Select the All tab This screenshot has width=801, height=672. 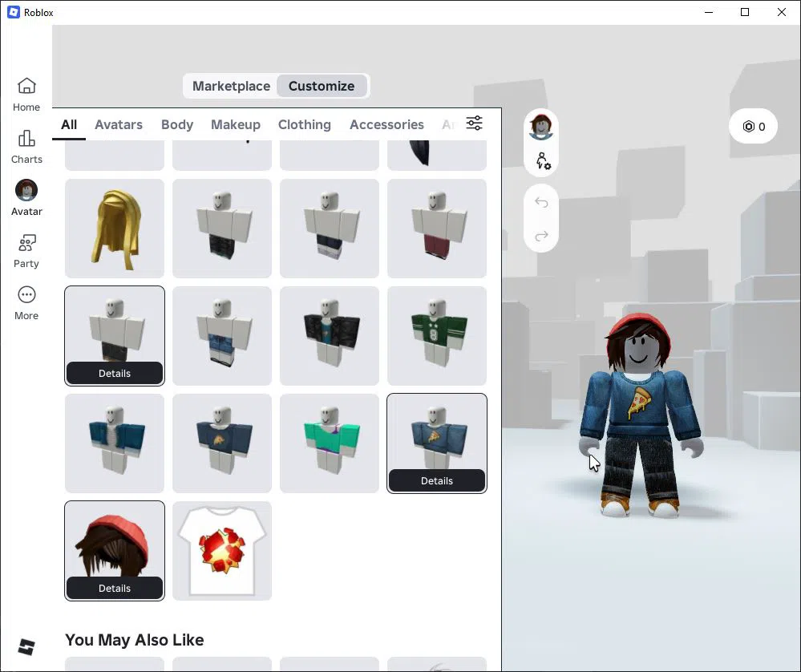69,124
